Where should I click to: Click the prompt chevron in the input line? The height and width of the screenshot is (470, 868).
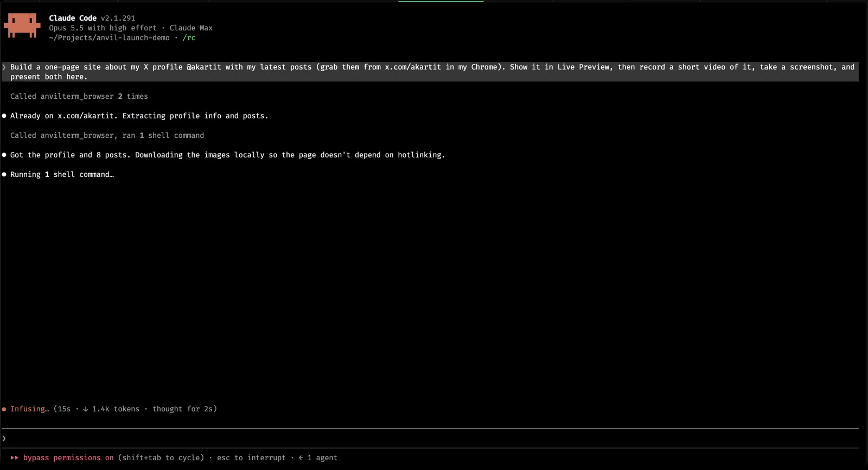(4, 438)
